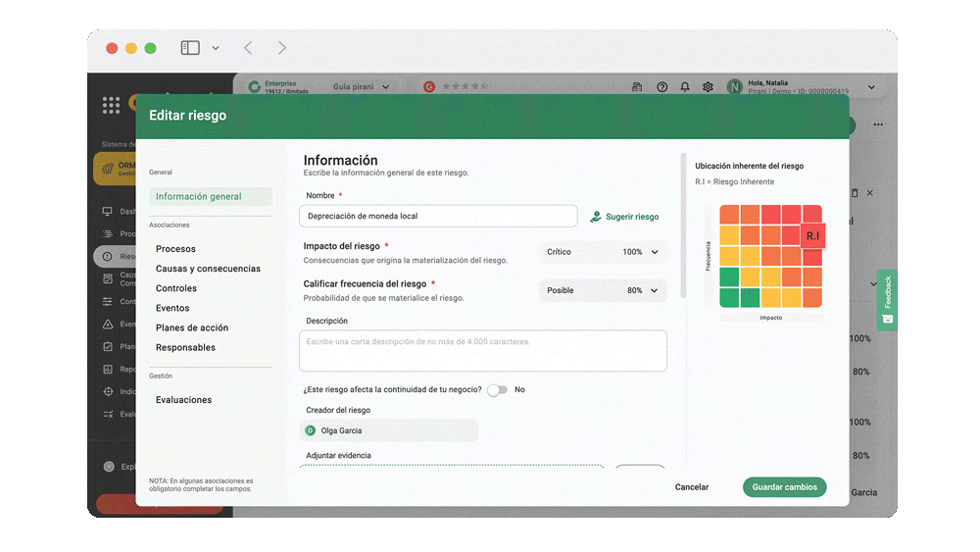Screen dimensions: 980x552
Task: Select Evaluaciones in the side menu
Action: (183, 400)
